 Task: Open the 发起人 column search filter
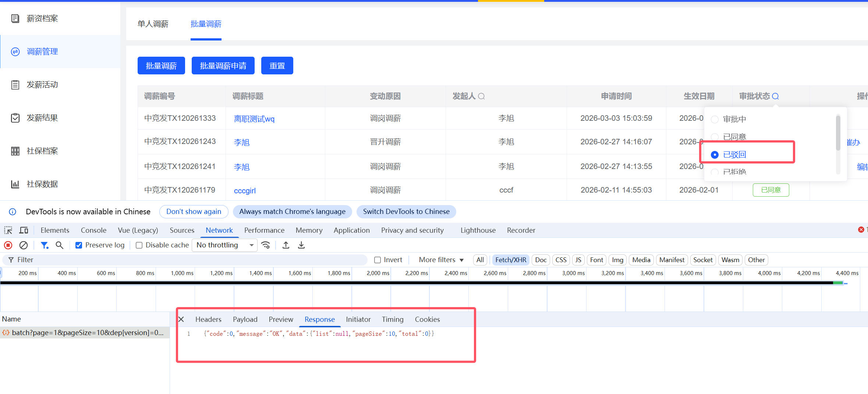pos(481,96)
